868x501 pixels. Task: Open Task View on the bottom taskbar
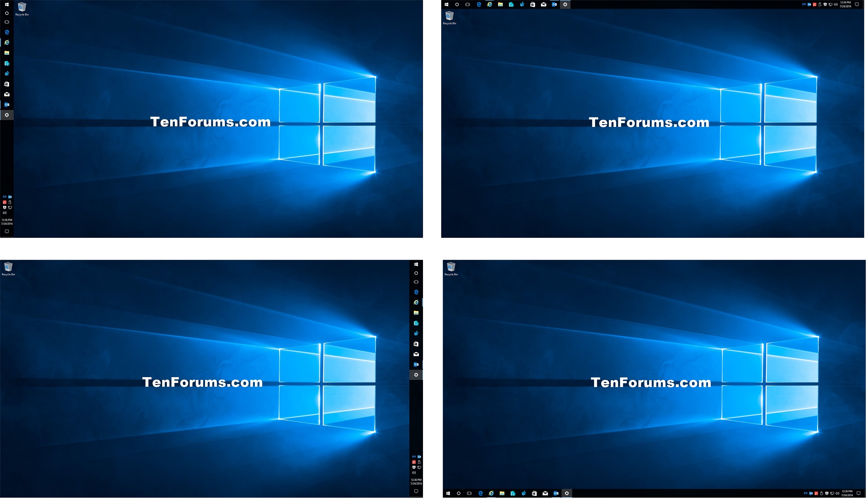pos(469,493)
